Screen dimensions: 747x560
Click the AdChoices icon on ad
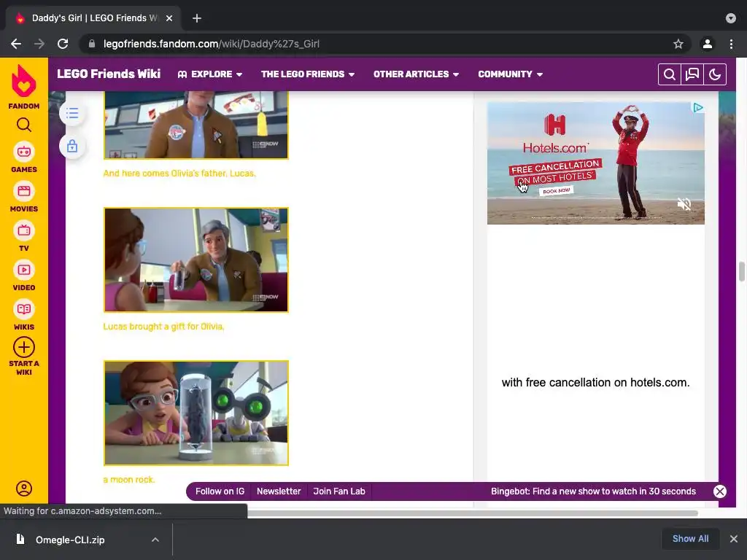pos(698,108)
